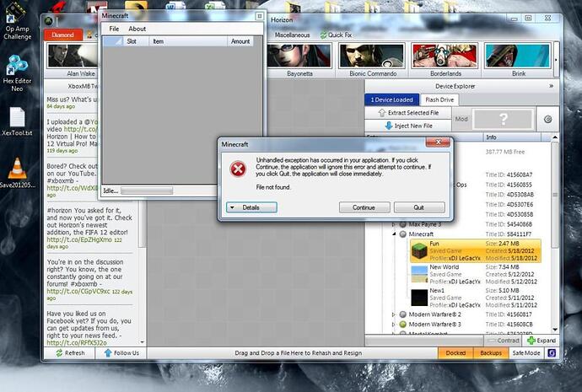Viewport: 582px width, 392px height.
Task: Select the New World save thumbnail
Action: (x=419, y=274)
